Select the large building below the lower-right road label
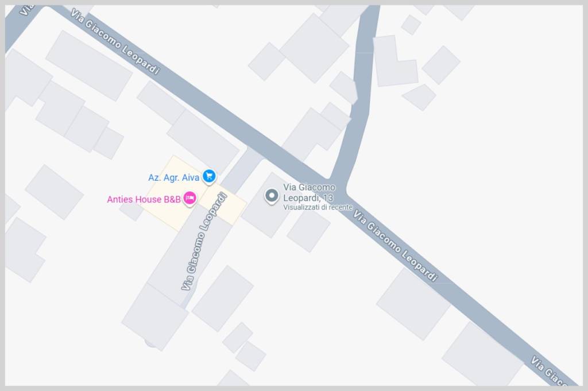Screen dimensions: 588x391 [x=414, y=304]
